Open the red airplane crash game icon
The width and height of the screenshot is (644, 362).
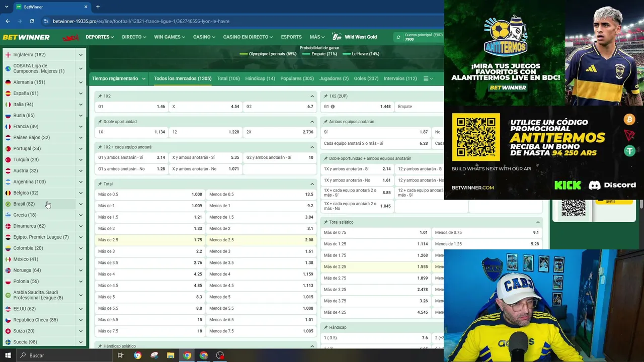[x=70, y=37]
